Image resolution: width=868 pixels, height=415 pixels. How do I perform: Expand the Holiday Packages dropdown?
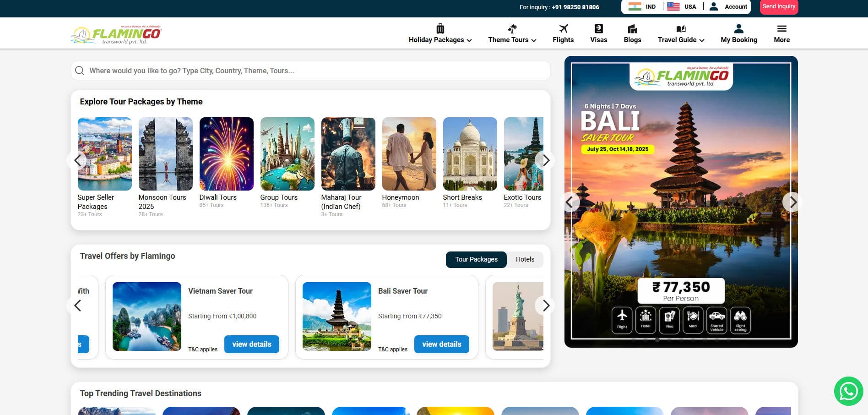[440, 40]
